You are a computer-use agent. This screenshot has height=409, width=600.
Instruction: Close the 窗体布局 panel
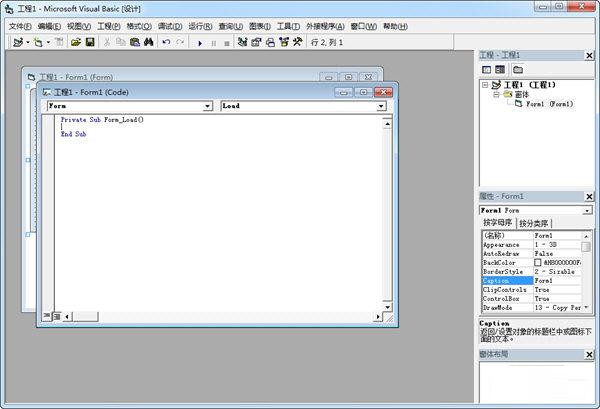tap(589, 355)
